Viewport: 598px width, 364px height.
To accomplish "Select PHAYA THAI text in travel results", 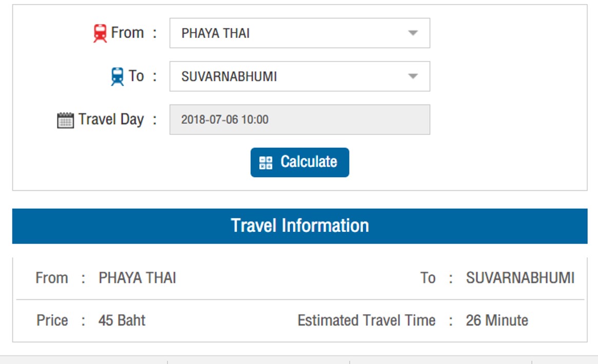I will tap(137, 278).
